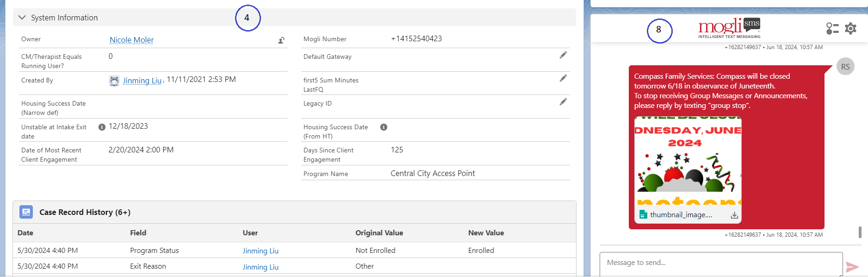The height and width of the screenshot is (277, 868).
Task: Send the message using the paper plane icon
Action: pos(852,266)
